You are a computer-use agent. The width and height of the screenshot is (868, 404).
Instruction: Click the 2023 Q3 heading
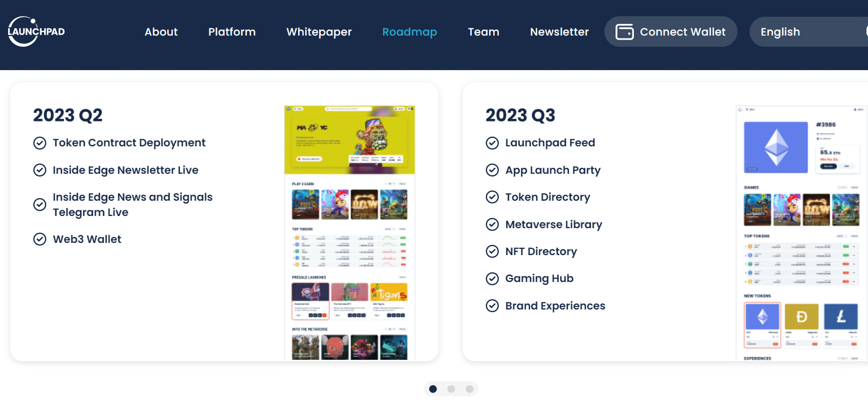pyautogui.click(x=520, y=115)
